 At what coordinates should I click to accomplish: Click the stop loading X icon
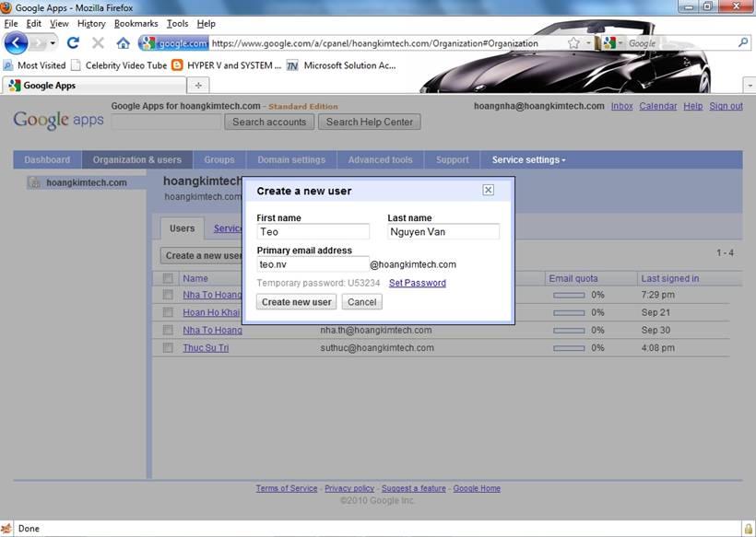pos(98,43)
